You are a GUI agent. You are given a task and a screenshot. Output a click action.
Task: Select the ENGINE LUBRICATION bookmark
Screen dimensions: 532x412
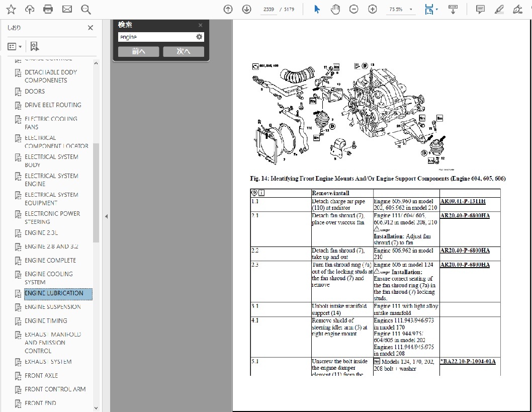click(58, 294)
